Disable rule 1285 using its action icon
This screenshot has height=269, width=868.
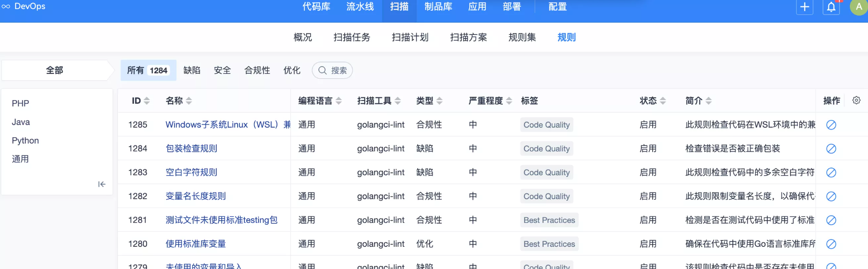click(831, 125)
